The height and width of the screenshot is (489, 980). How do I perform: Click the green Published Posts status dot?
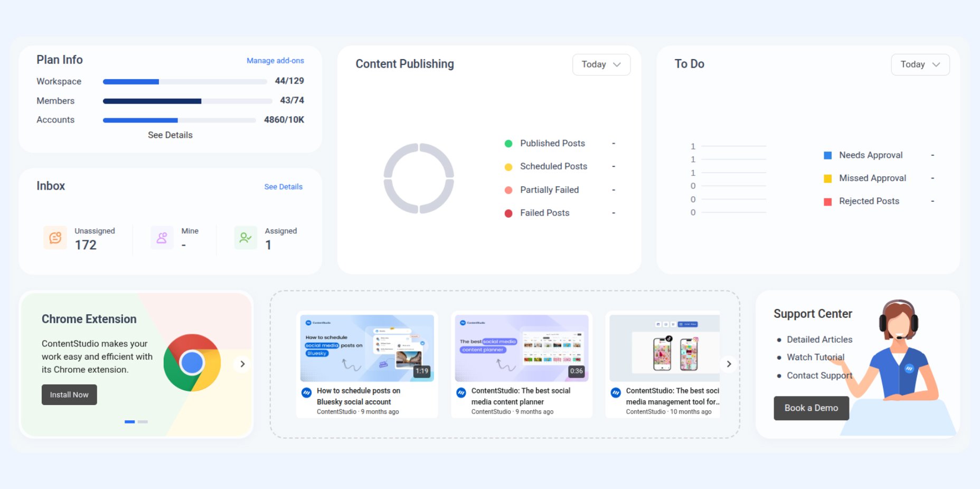pyautogui.click(x=508, y=143)
